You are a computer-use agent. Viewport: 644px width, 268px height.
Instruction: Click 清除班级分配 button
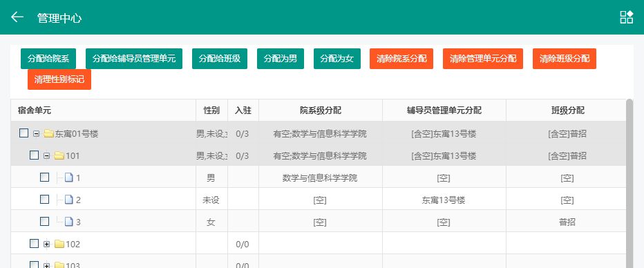(565, 59)
